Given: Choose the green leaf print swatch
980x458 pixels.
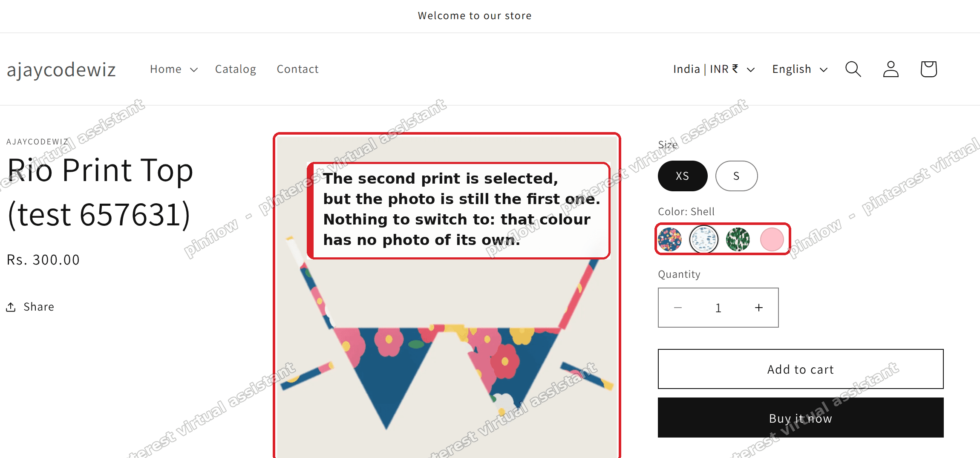Looking at the screenshot, I should pyautogui.click(x=738, y=239).
